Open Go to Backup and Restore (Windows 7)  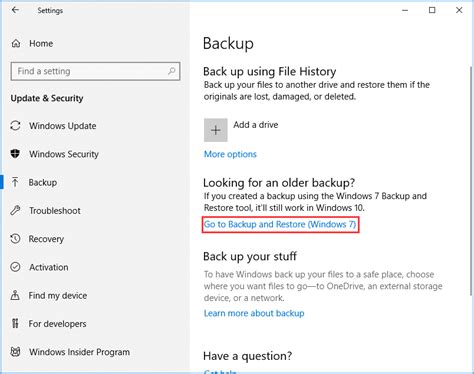280,224
